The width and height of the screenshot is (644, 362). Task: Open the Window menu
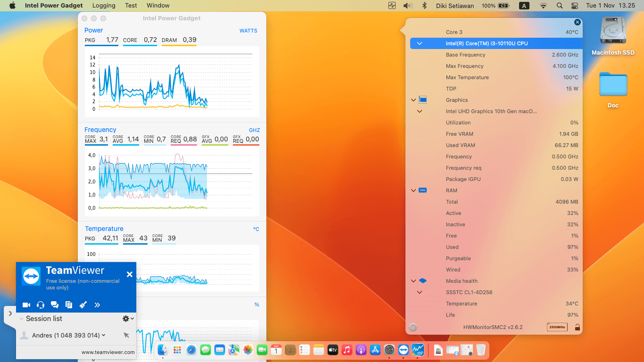[158, 6]
